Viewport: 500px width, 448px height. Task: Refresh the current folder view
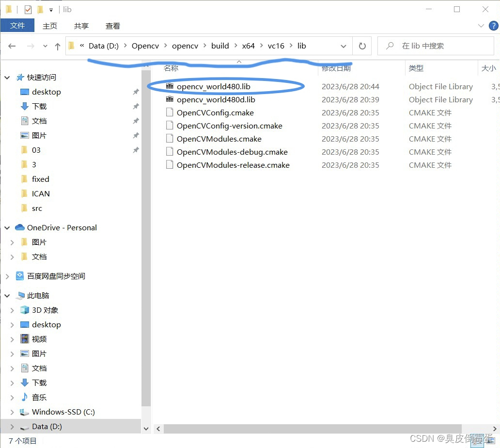tap(361, 45)
